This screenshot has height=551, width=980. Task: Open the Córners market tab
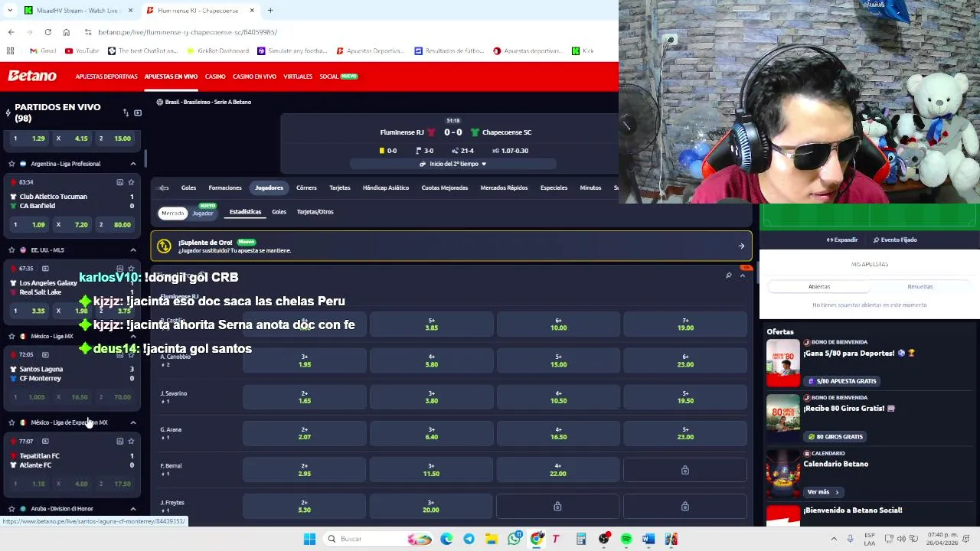click(306, 187)
